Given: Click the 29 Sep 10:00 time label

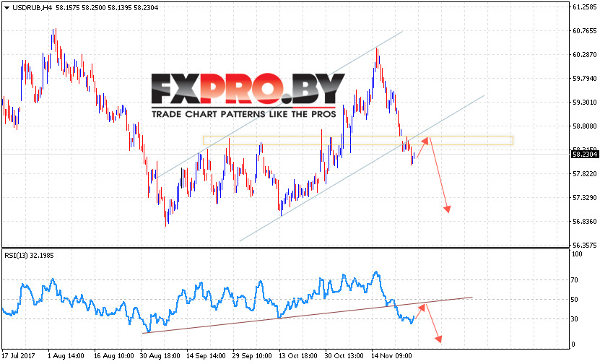Looking at the screenshot, I should tap(252, 355).
